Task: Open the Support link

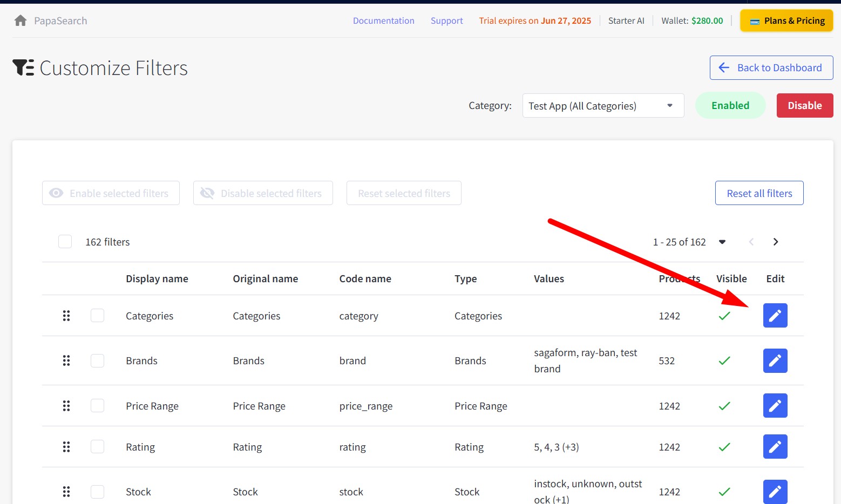Action: pos(447,21)
